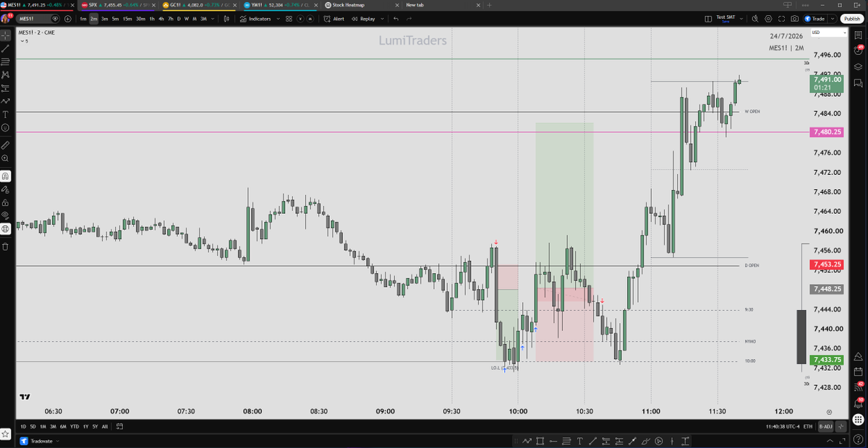Open the emoji and icons tool
The image size is (868, 448).
tap(5, 127)
